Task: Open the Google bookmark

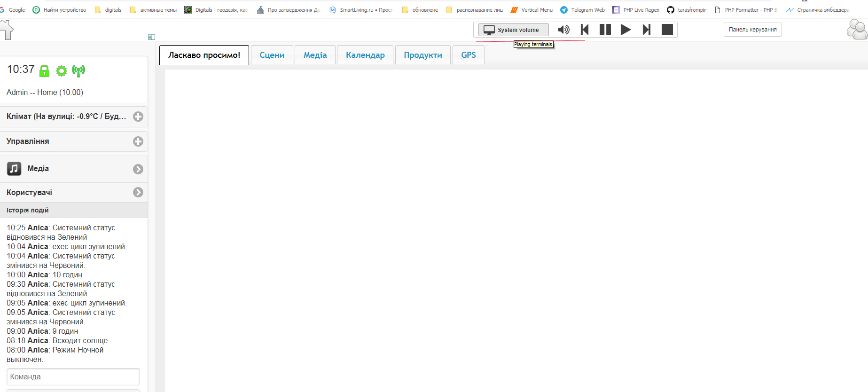Action: [x=13, y=10]
